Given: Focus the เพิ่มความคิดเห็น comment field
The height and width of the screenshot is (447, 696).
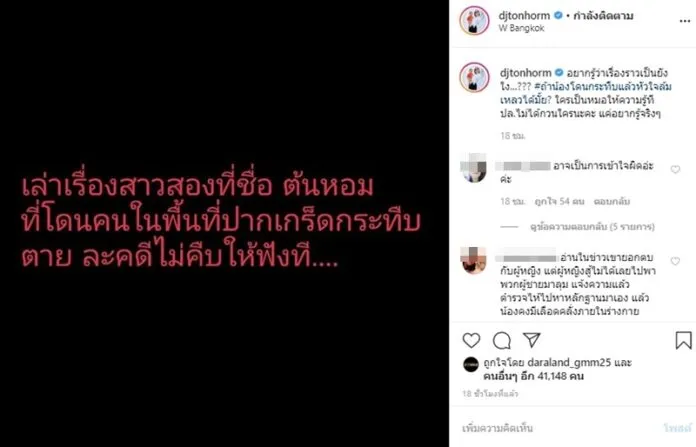Looking at the screenshot, I should click(x=559, y=428).
